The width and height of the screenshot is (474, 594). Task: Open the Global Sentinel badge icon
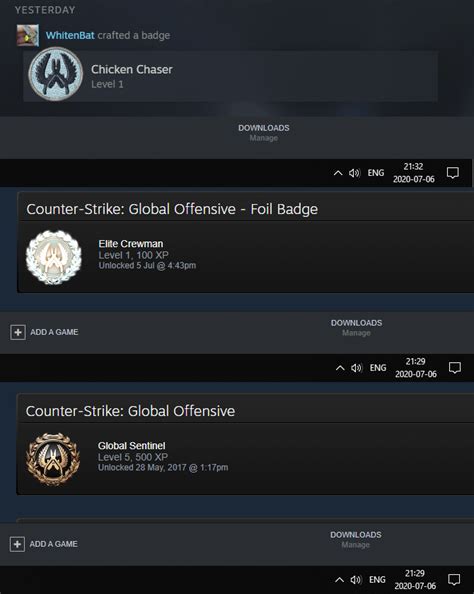tap(53, 459)
